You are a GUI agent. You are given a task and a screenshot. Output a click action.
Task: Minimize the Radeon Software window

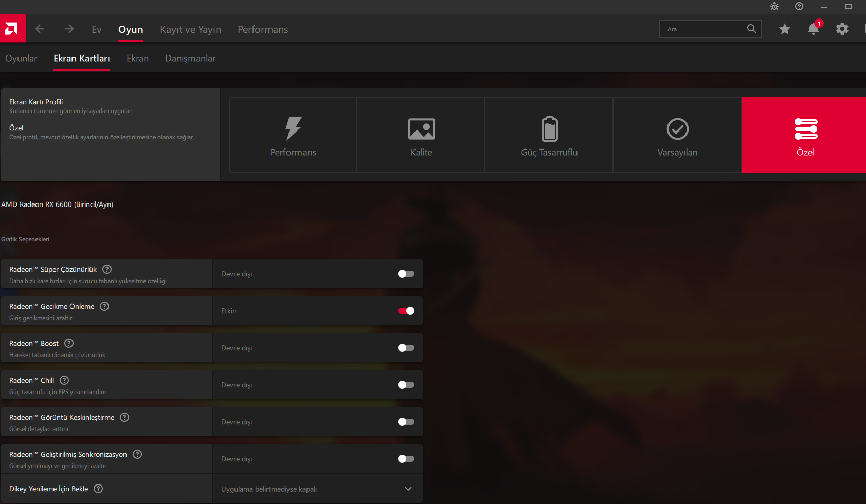pos(824,7)
